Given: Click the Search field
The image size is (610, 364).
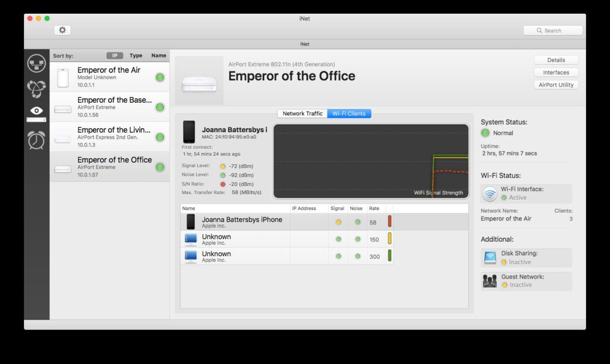Looking at the screenshot, I should tap(553, 31).
